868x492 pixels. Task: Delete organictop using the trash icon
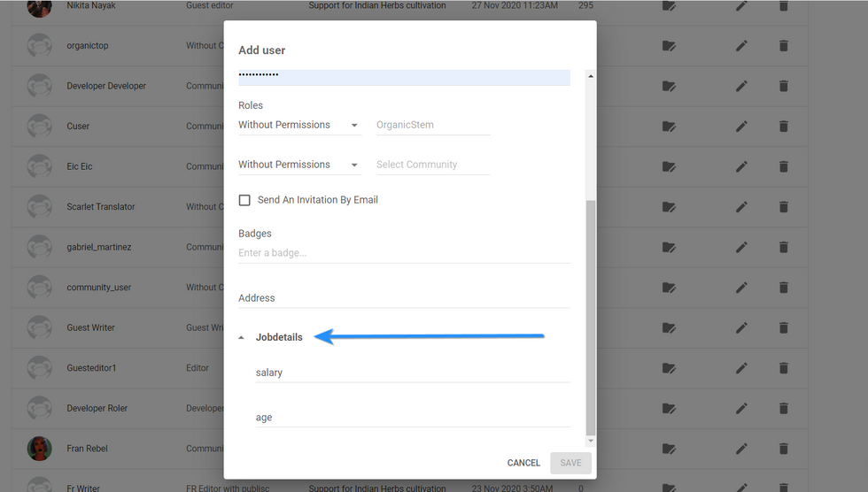coord(783,46)
